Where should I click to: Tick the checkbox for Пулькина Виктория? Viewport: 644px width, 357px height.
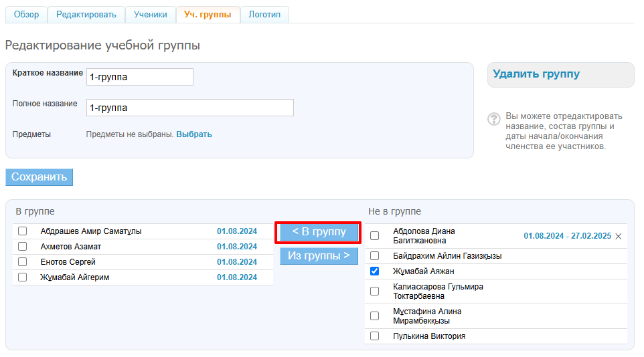pos(374,336)
